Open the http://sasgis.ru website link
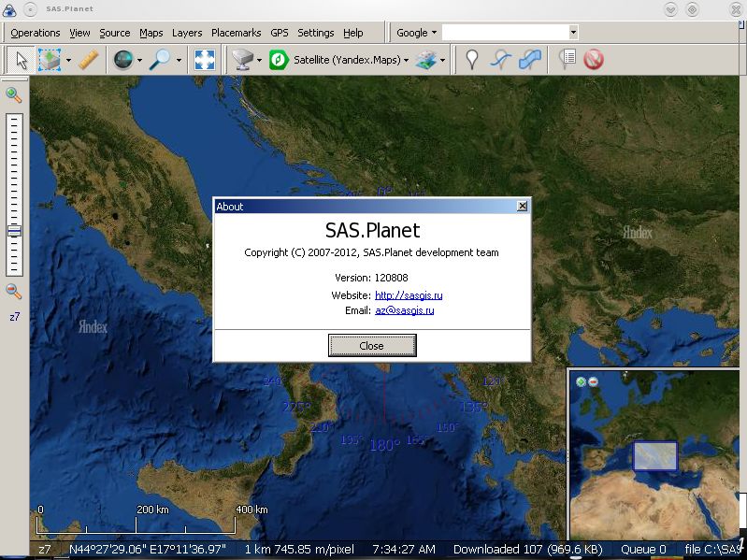 409,295
